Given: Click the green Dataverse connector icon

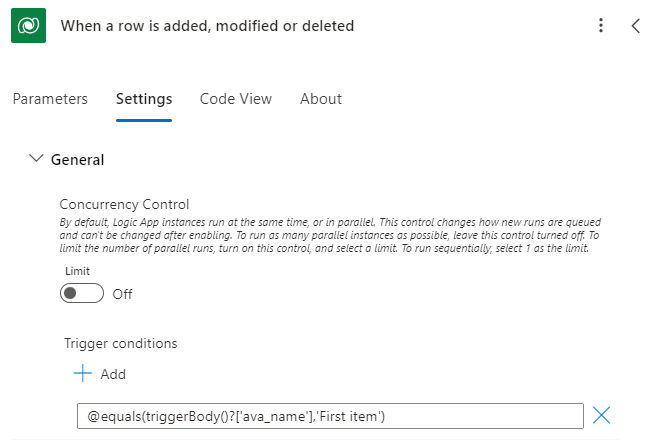Looking at the screenshot, I should [x=29, y=25].
